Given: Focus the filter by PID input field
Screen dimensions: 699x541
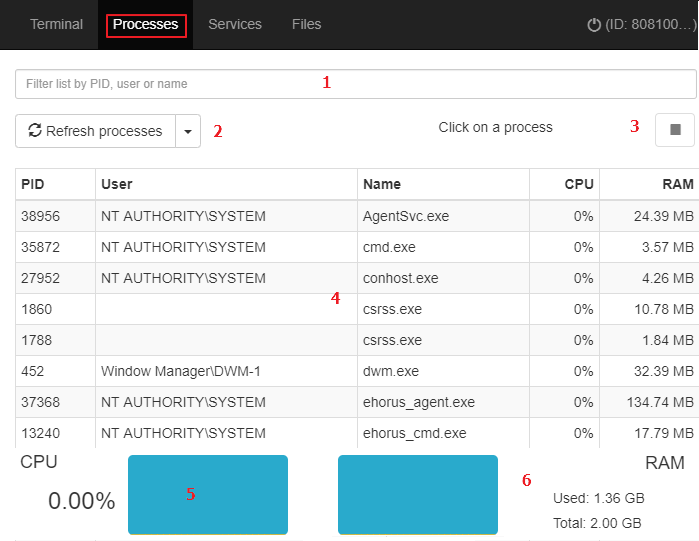Looking at the screenshot, I should [355, 84].
